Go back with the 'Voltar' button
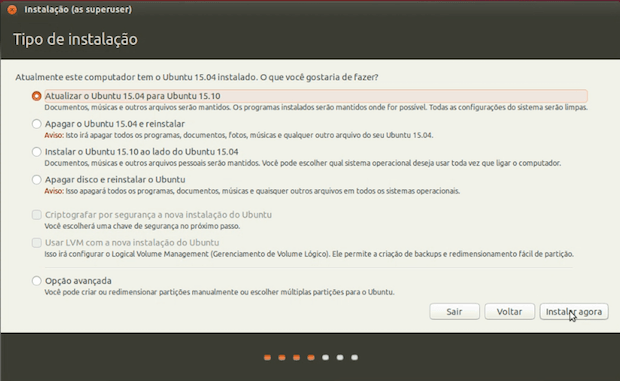The width and height of the screenshot is (620, 381). [509, 312]
